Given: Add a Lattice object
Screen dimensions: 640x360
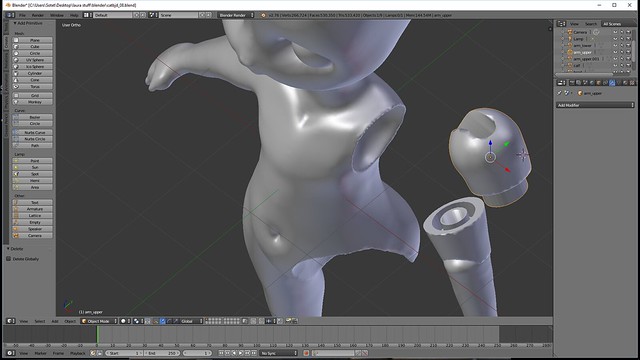Looking at the screenshot, I should point(32,216).
